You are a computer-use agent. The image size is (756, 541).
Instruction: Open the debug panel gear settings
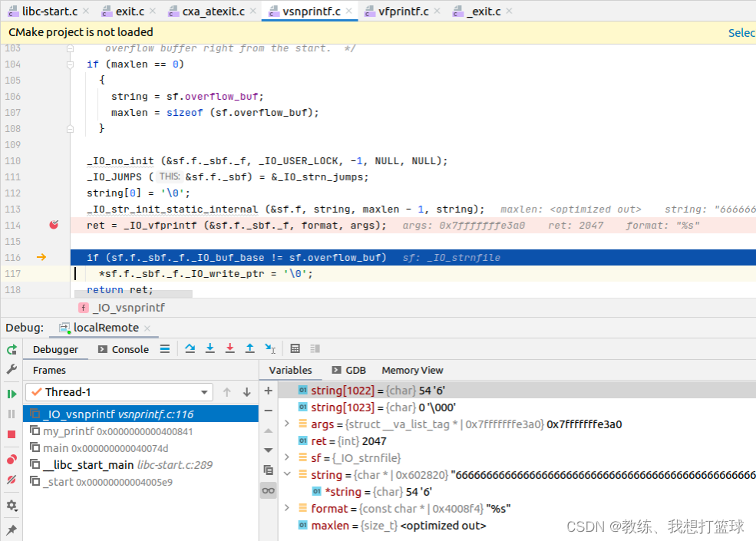[x=12, y=505]
